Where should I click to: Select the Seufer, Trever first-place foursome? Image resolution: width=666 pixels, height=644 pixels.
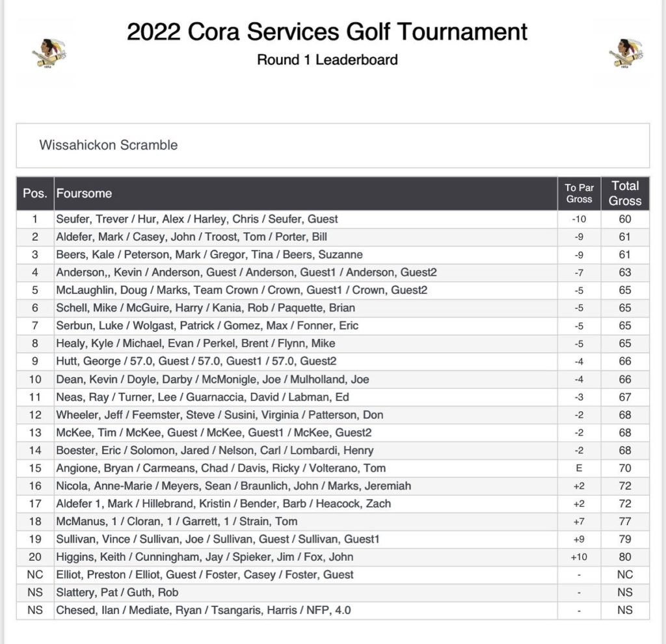333,219
